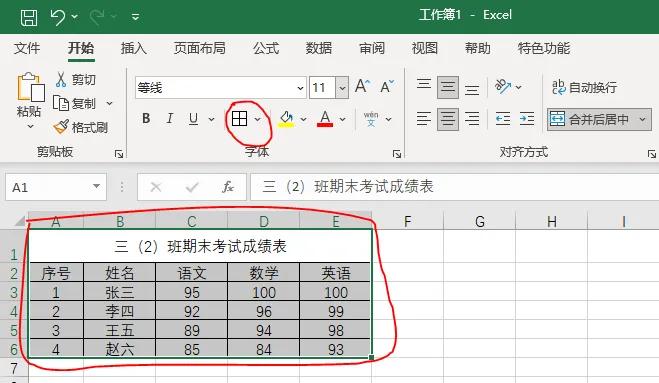The height and width of the screenshot is (383, 659).
Task: Click the fx insert function icon
Action: pos(228,187)
